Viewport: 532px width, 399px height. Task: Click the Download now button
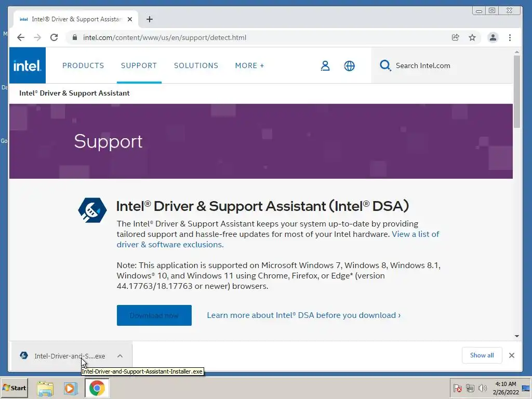(x=154, y=315)
